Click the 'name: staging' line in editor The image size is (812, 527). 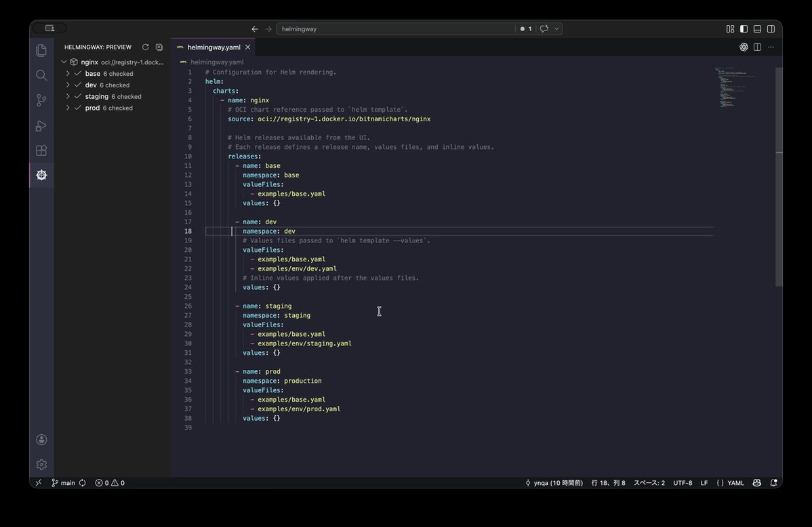(x=266, y=306)
